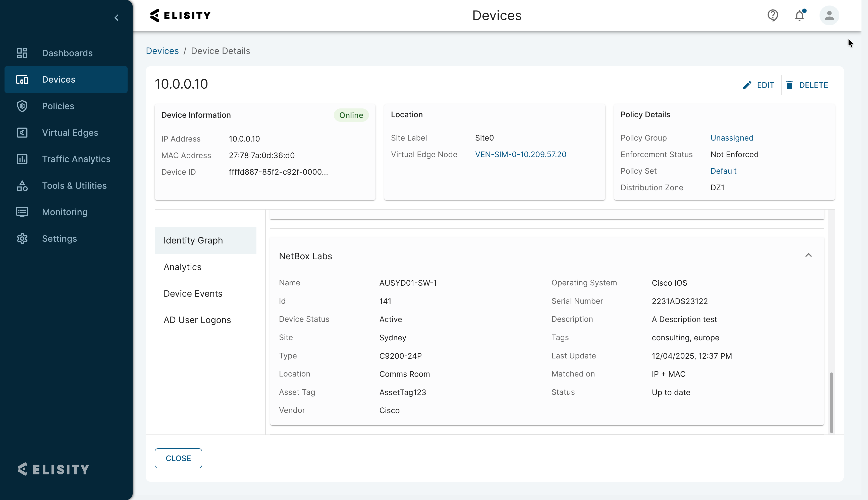Check notifications via the bell icon
This screenshot has height=500, width=868.
(800, 15)
